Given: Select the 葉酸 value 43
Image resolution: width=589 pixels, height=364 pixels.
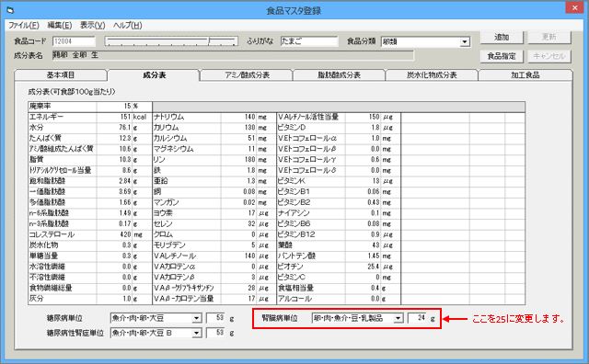Looking at the screenshot, I should (363, 245).
